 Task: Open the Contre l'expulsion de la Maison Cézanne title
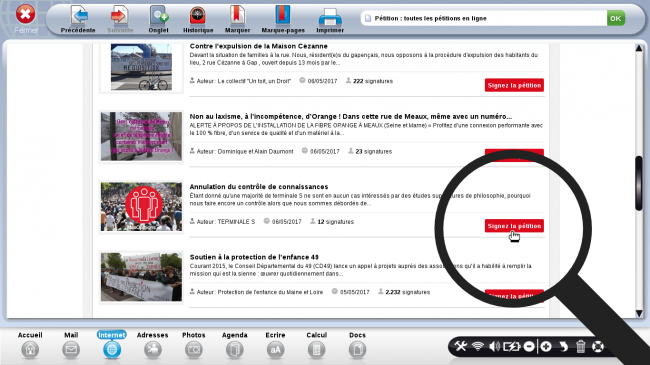(x=259, y=46)
